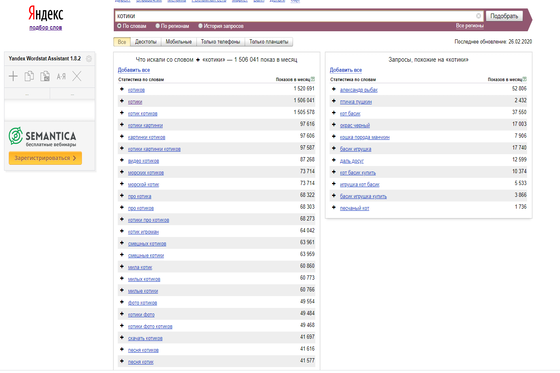This screenshot has width=560, height=373.
Task: Open the similar query link in 2 432 row
Action: click(x=356, y=102)
